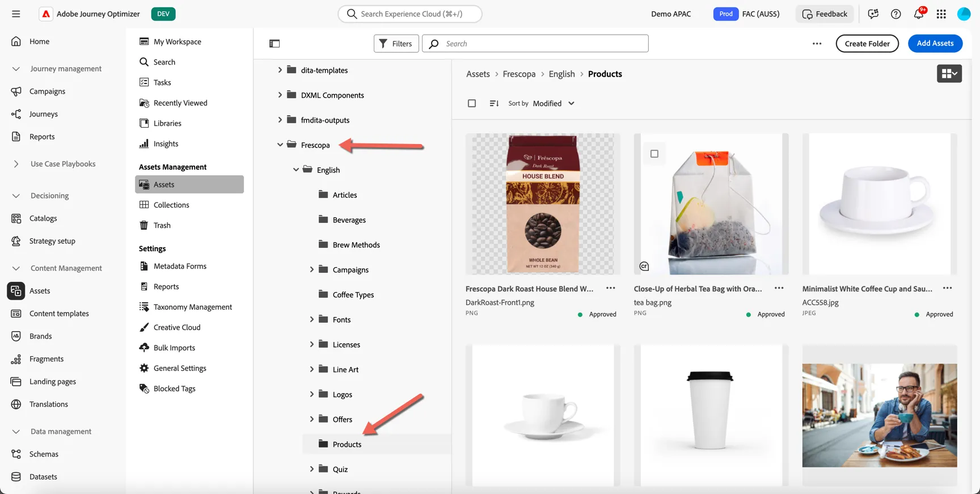Screen dimensions: 980x494
Task: Open the Sort by Modified dropdown
Action: (x=554, y=103)
